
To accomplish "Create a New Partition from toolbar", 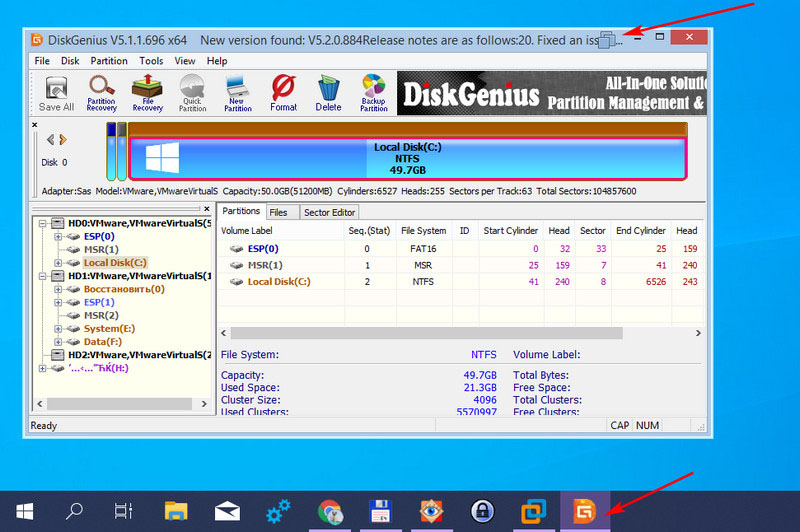I will click(x=238, y=93).
